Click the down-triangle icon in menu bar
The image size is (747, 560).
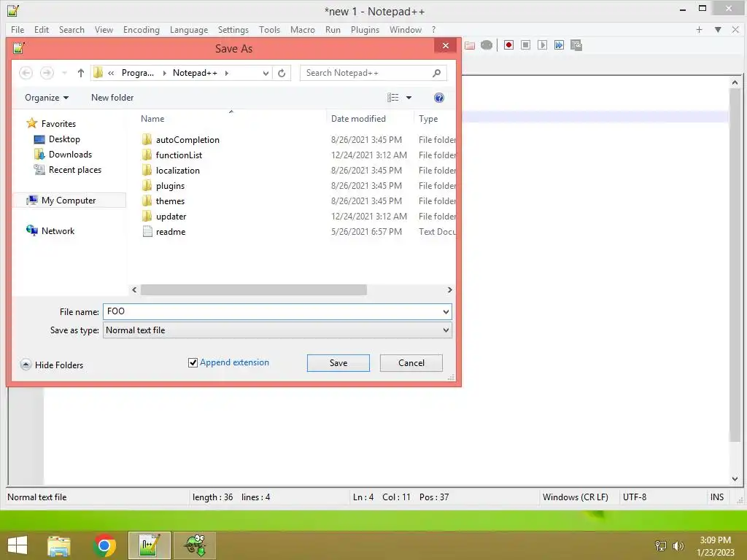coord(718,29)
